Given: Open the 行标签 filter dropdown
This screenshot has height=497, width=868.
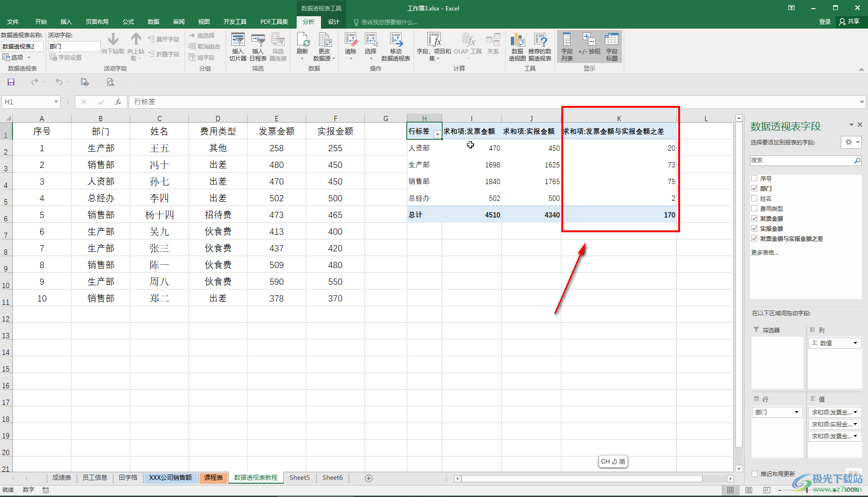Looking at the screenshot, I should [437, 134].
